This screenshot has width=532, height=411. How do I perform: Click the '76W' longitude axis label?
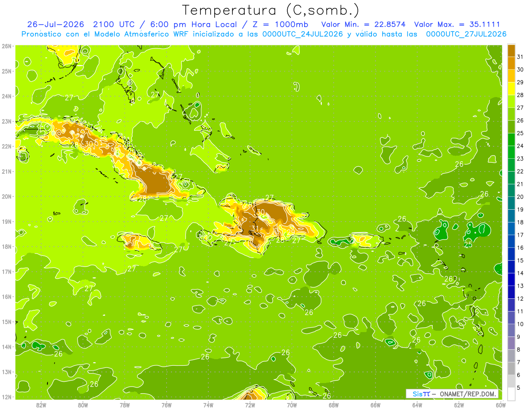[166, 405]
